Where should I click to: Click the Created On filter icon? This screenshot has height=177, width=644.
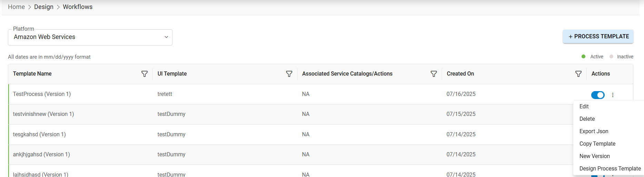click(578, 74)
